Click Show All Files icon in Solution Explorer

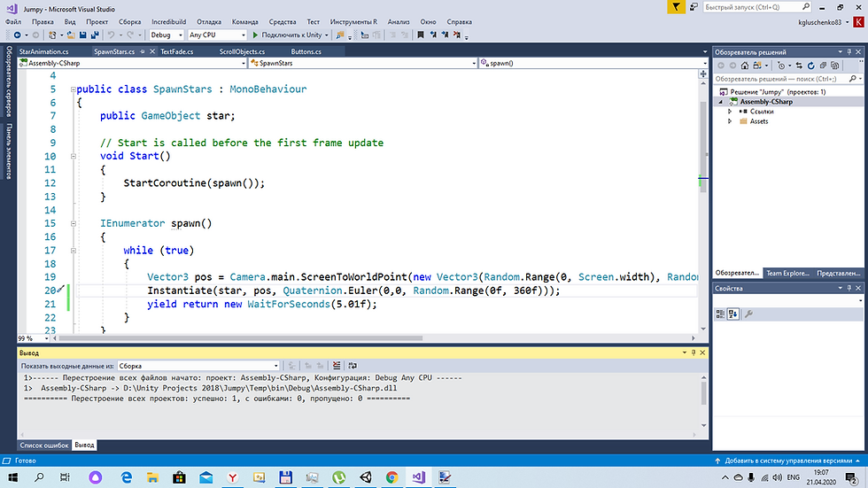click(x=835, y=66)
